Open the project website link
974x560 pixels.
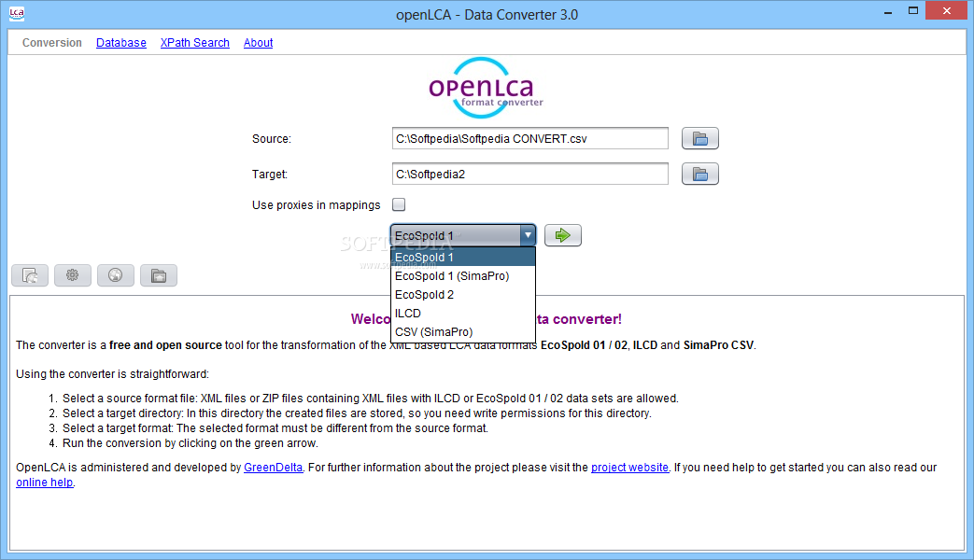[x=629, y=468]
